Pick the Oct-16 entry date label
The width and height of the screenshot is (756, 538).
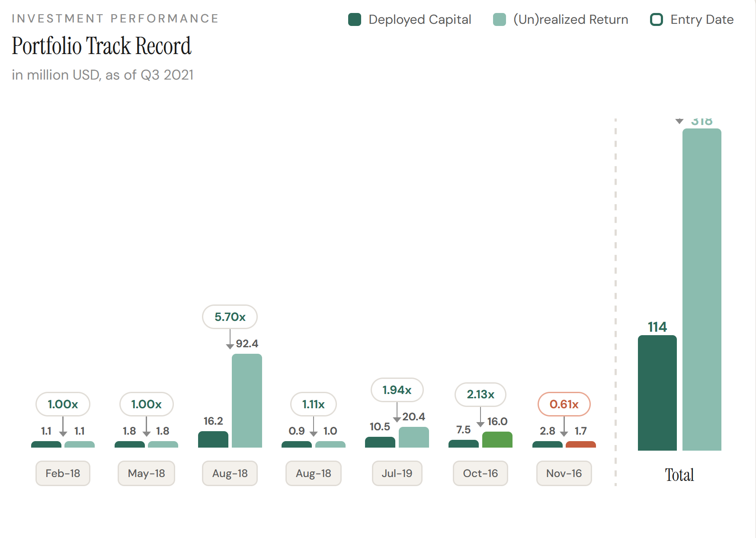pos(480,474)
